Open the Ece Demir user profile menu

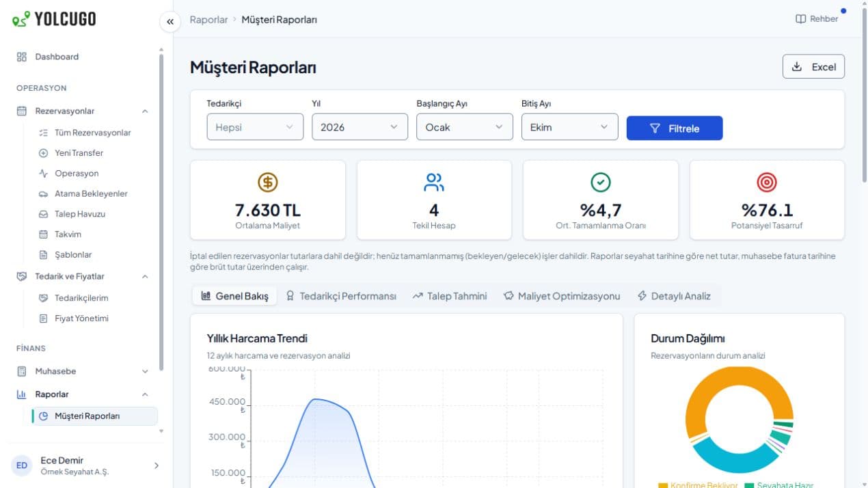pos(86,465)
